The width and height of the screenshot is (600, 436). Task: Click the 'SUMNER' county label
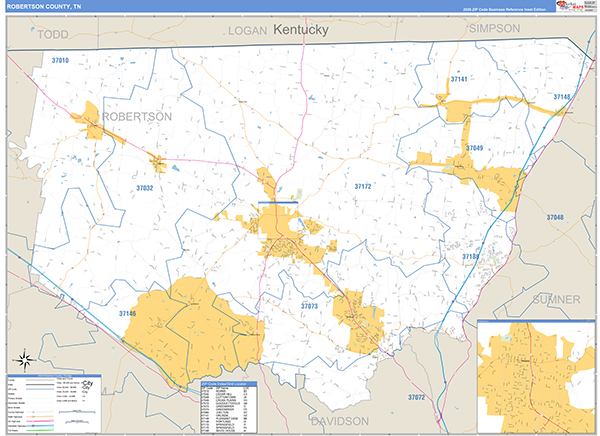pos(556,299)
